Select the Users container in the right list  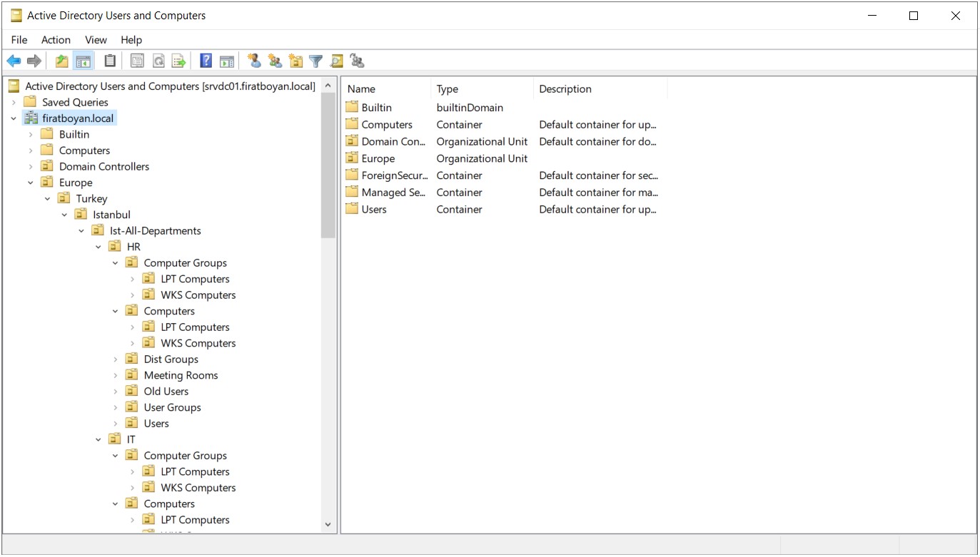(373, 210)
